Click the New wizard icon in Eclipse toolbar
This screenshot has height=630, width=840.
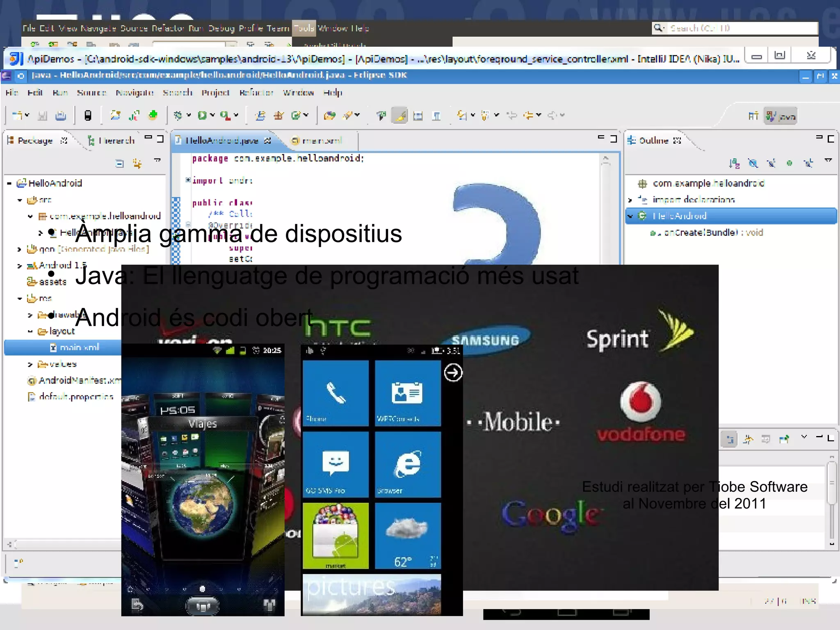pos(18,115)
